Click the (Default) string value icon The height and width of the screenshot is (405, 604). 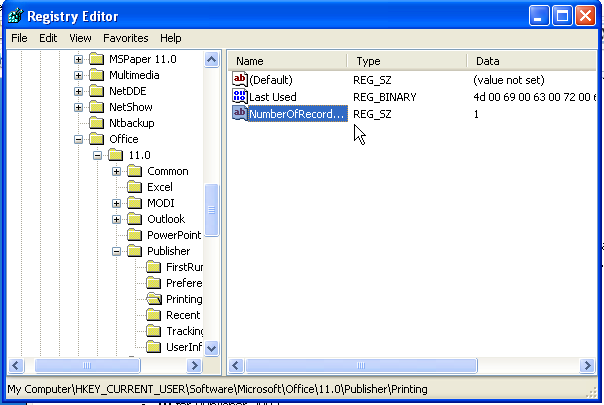[240, 79]
